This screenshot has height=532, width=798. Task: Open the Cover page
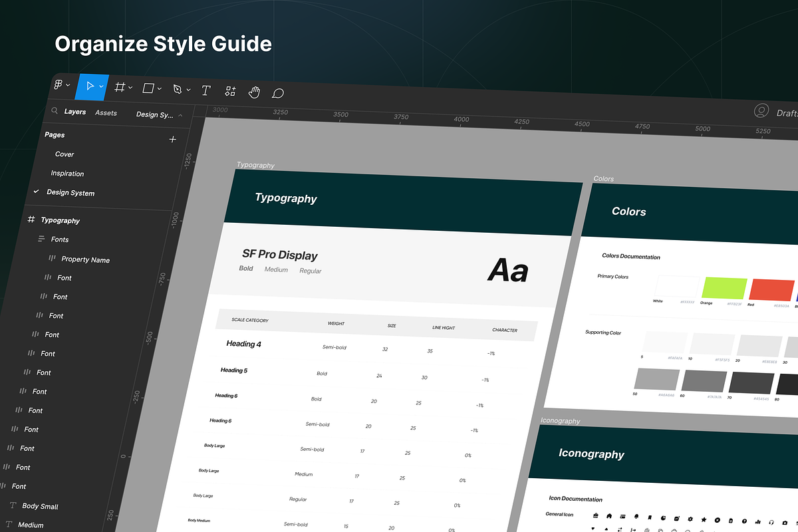point(65,154)
